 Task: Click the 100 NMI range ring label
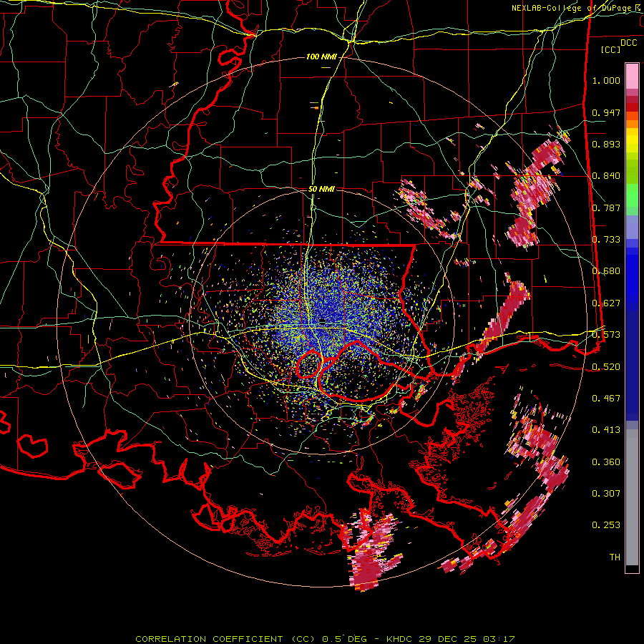click(321, 57)
